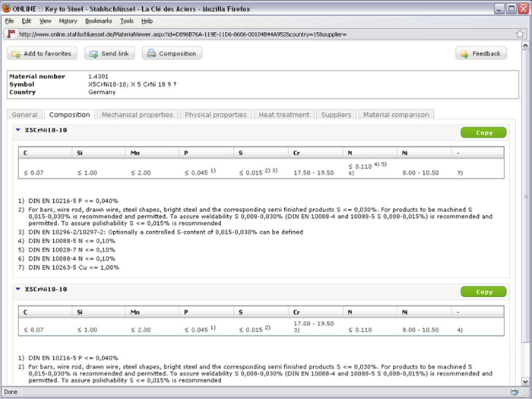The height and width of the screenshot is (399, 532).
Task: Click Cr value 17.50 - 19.50
Action: tap(313, 173)
